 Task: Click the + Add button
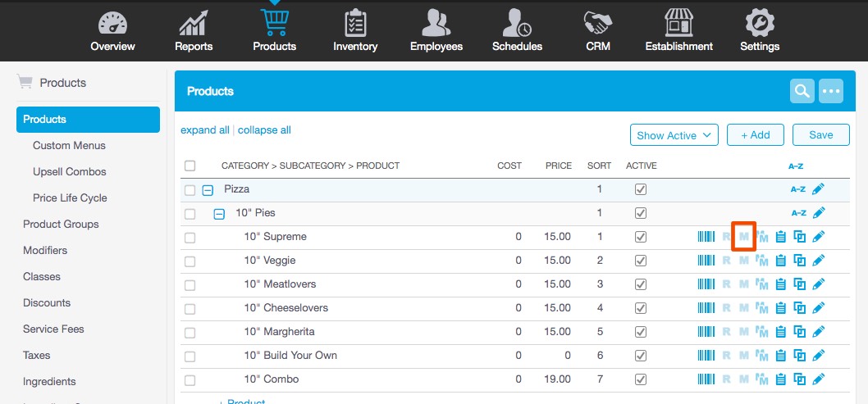tap(755, 135)
